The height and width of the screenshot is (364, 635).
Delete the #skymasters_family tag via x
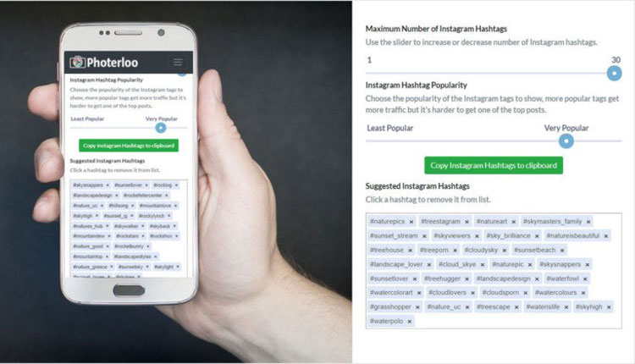coord(588,222)
